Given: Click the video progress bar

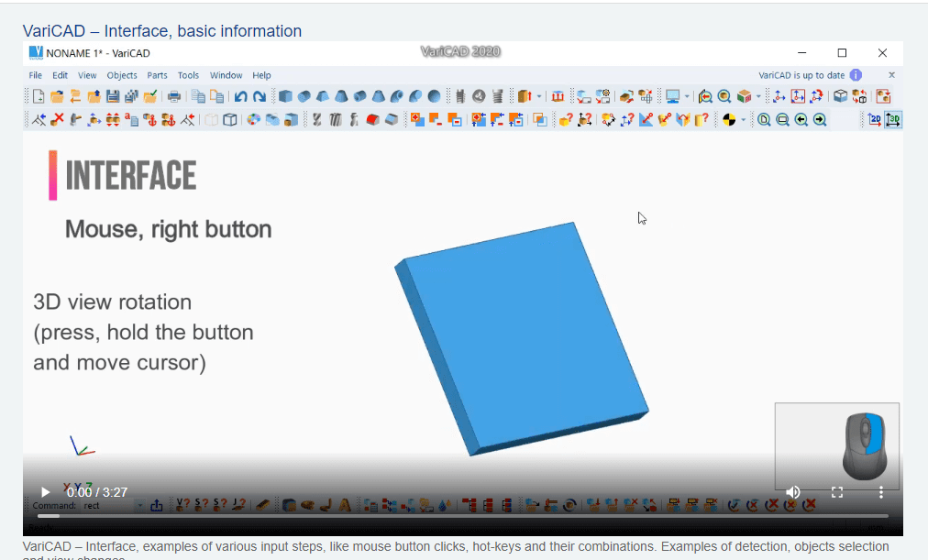Looking at the screenshot, I should coord(463,516).
